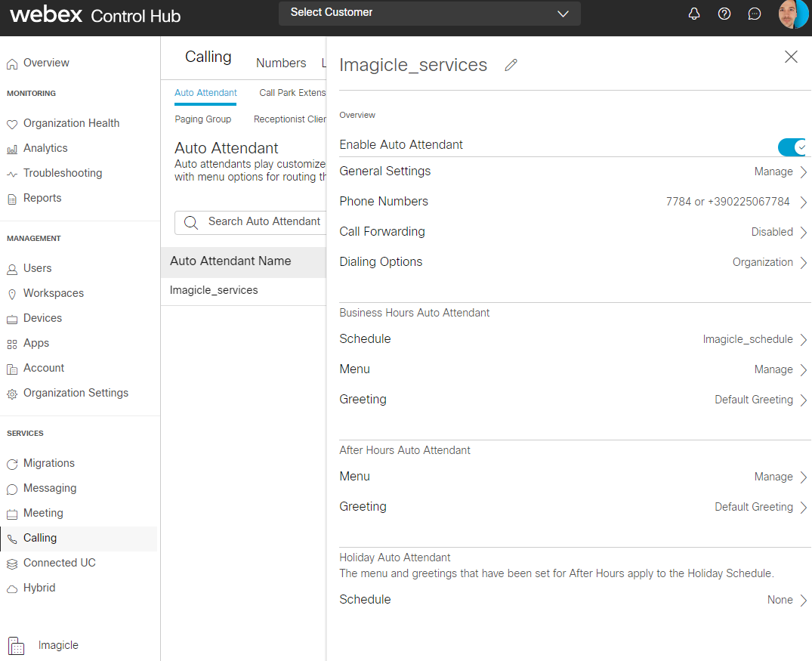Click the Analytics bar chart icon
812x661 pixels.
tap(12, 149)
